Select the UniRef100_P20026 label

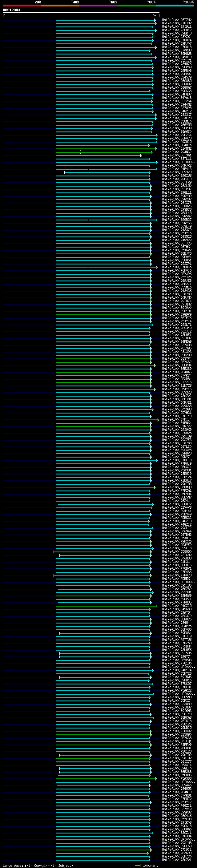(x=177, y=206)
